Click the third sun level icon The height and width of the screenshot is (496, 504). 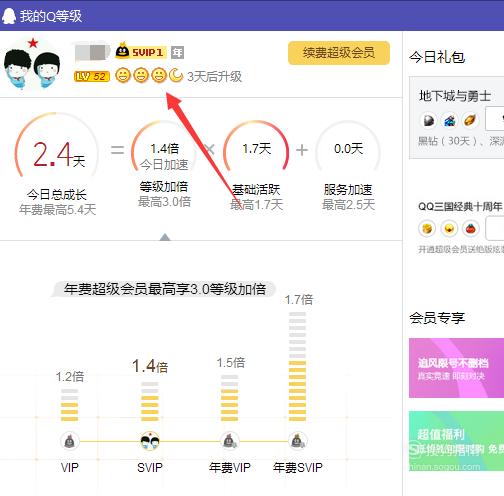point(159,75)
